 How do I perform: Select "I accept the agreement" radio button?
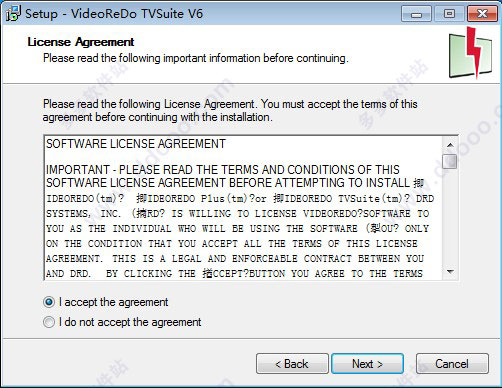pos(49,302)
